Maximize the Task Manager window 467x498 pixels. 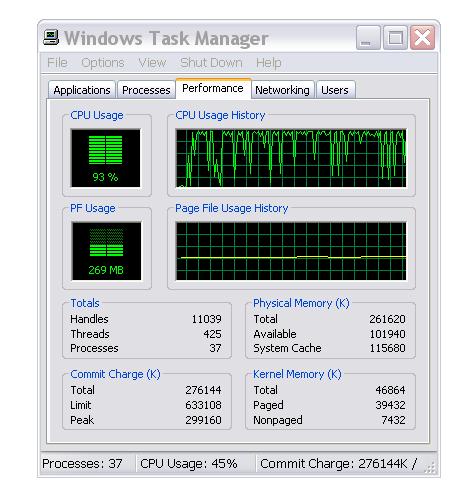395,38
